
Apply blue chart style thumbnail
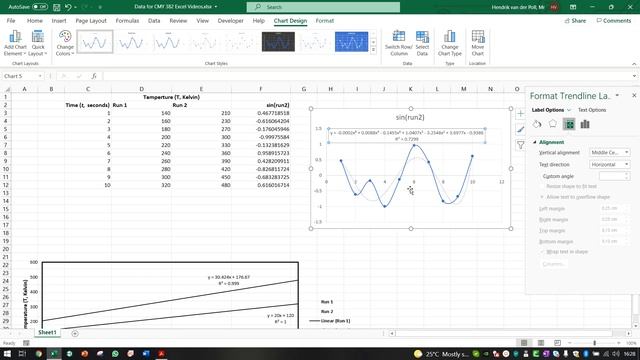coord(351,42)
